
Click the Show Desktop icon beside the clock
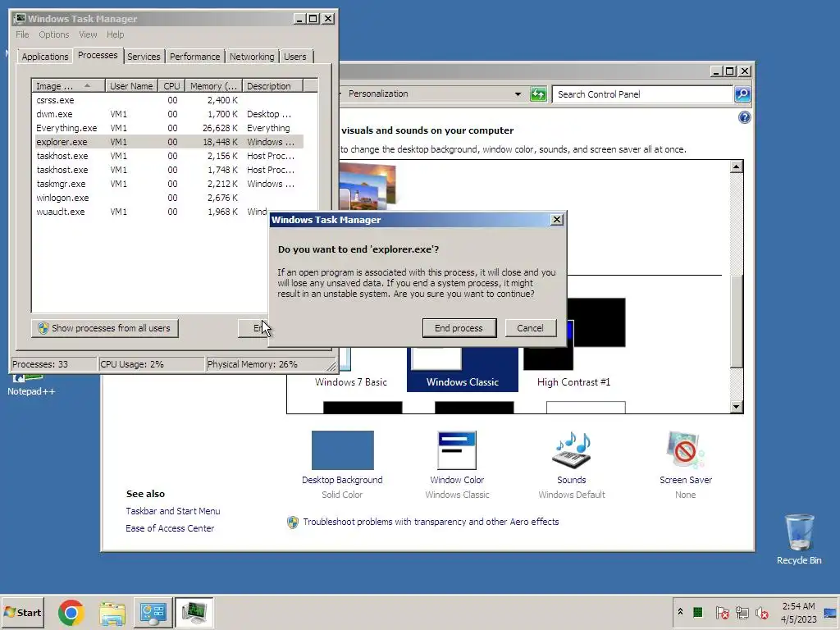click(831, 612)
